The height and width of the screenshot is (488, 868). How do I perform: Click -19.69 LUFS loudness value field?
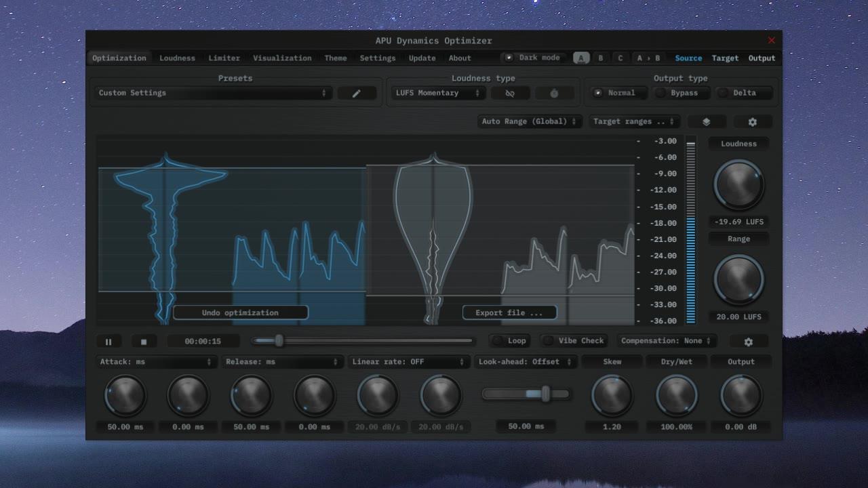(738, 222)
